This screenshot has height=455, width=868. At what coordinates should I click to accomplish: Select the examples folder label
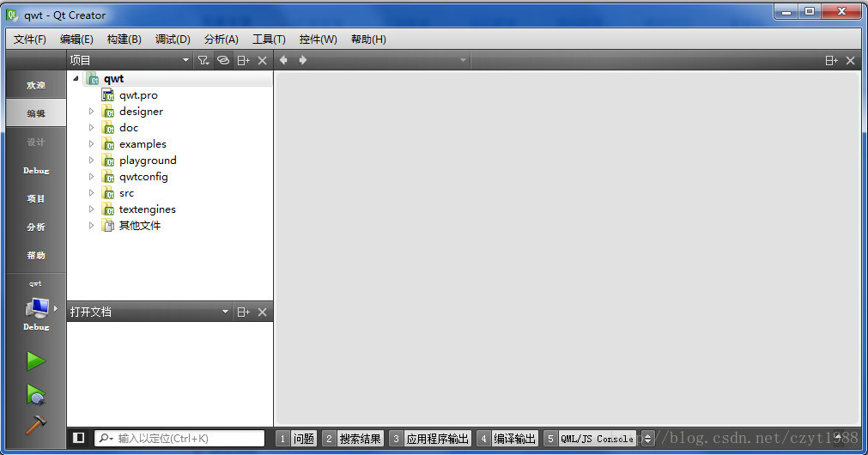pyautogui.click(x=143, y=144)
